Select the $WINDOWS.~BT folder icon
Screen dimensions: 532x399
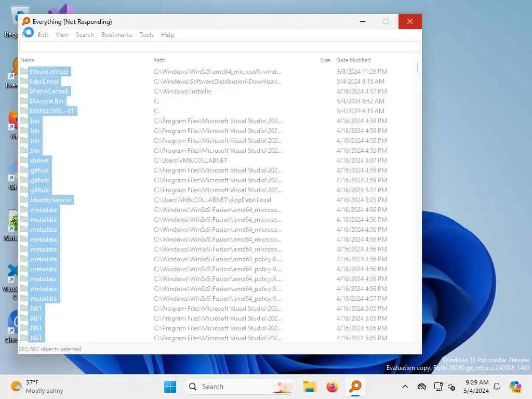pyautogui.click(x=24, y=111)
